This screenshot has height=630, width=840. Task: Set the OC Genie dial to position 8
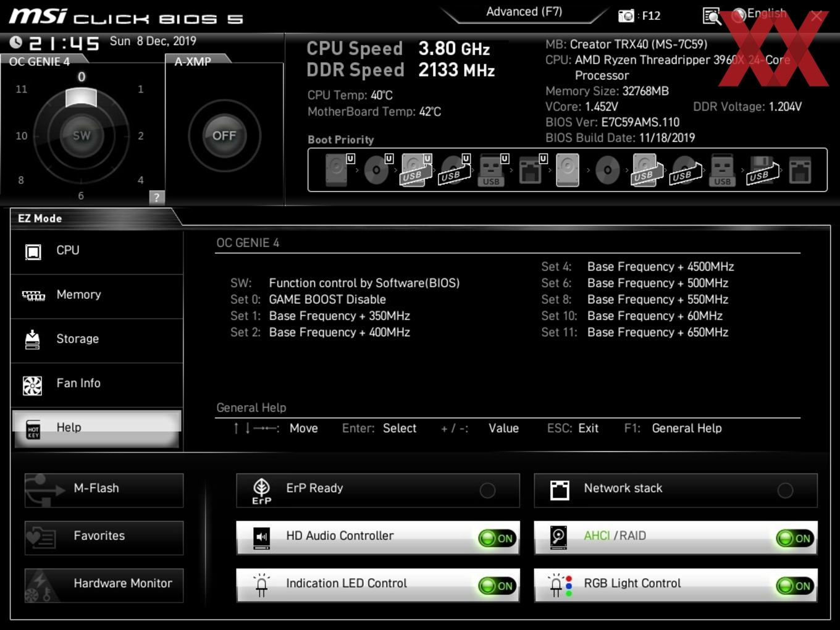(x=22, y=180)
